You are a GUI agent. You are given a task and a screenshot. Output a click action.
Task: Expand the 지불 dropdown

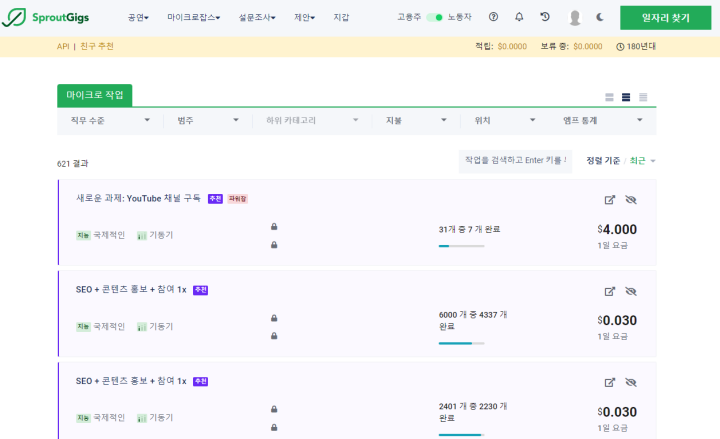[416, 120]
